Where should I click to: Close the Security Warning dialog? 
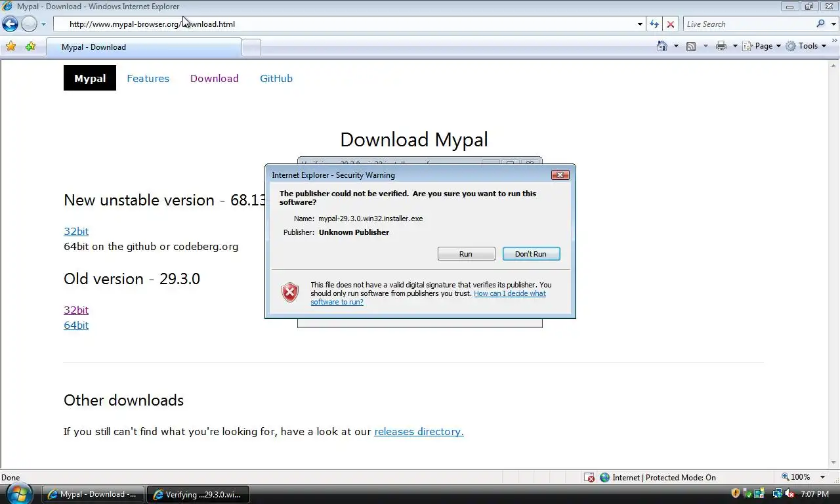pos(560,175)
